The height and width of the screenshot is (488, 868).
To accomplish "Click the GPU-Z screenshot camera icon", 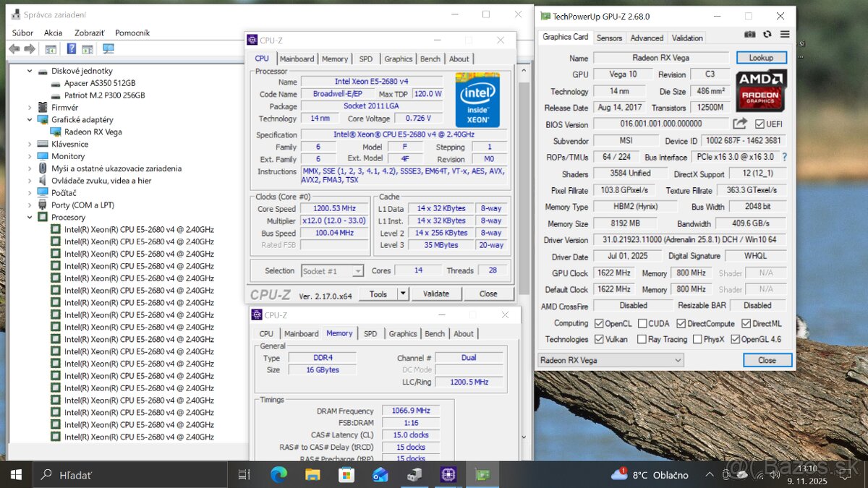I will click(x=750, y=34).
